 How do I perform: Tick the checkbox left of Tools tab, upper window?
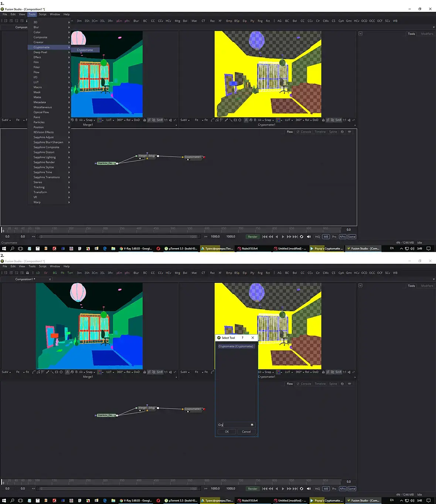(360, 33)
